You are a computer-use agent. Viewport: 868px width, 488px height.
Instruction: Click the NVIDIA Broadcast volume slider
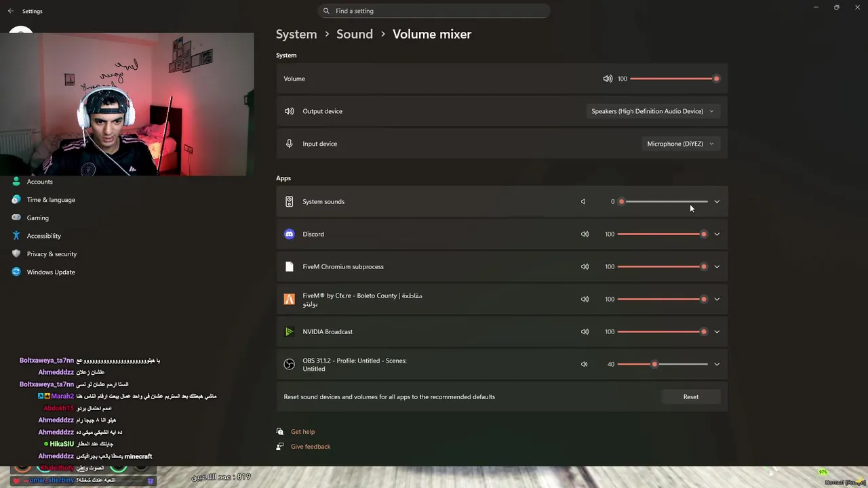663,331
